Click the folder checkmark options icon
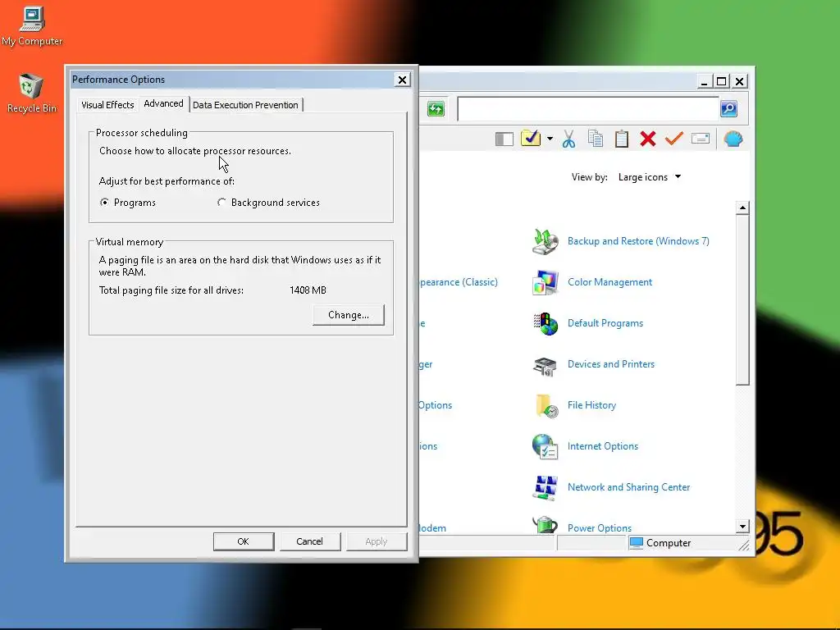This screenshot has width=840, height=630. point(531,138)
